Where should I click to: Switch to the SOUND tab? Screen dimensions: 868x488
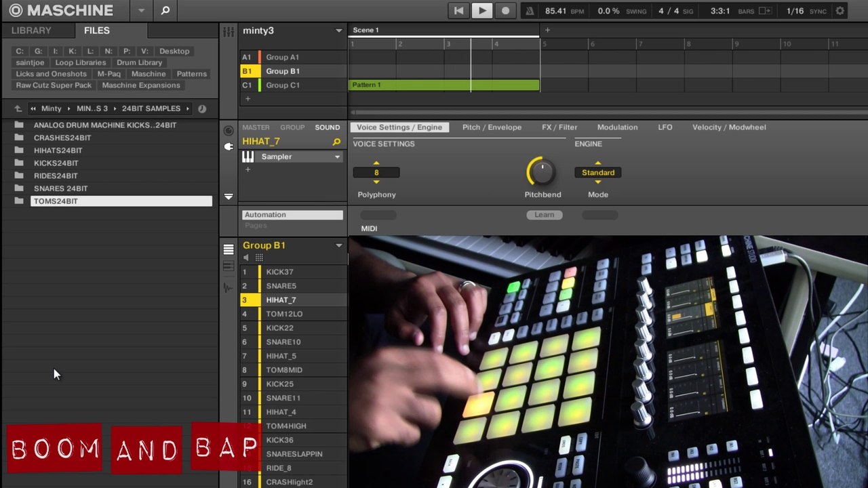tap(327, 127)
